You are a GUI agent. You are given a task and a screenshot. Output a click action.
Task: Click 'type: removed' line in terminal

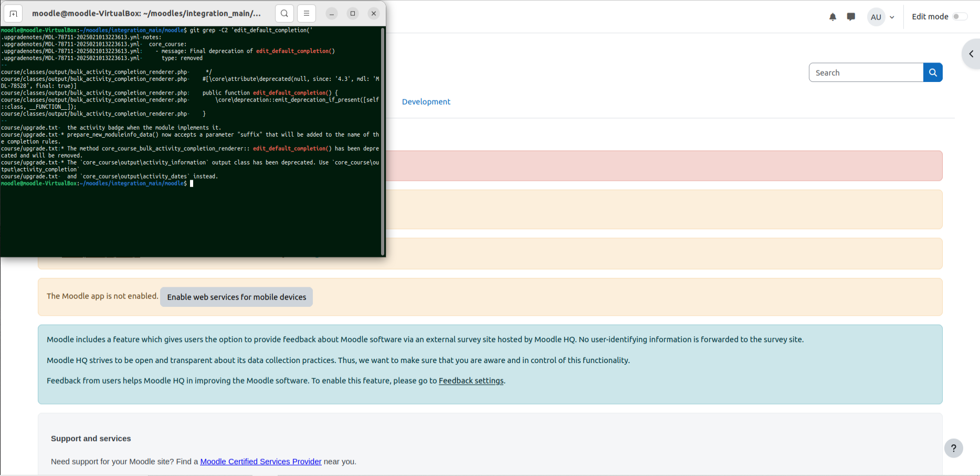(x=182, y=58)
